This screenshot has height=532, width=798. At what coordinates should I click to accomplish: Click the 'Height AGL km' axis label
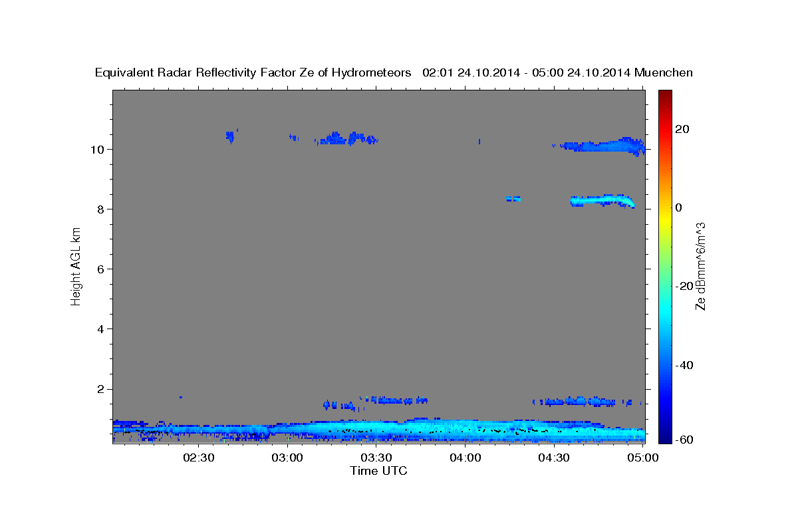pyautogui.click(x=76, y=265)
